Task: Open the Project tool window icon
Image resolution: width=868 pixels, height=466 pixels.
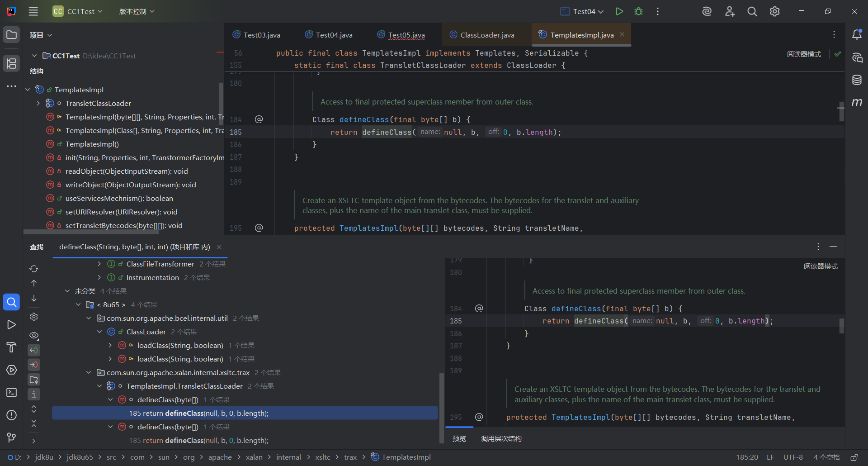Action: (12, 35)
